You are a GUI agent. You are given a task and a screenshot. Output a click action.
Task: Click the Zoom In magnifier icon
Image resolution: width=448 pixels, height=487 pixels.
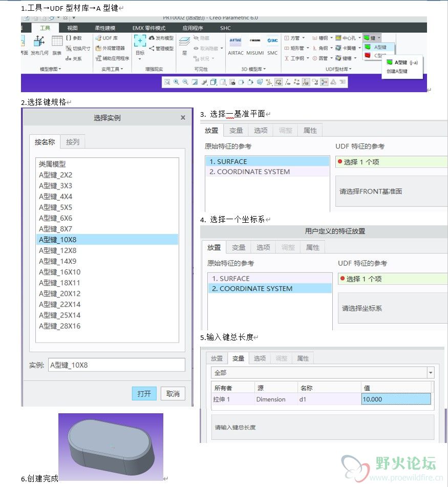pyautogui.click(x=176, y=82)
